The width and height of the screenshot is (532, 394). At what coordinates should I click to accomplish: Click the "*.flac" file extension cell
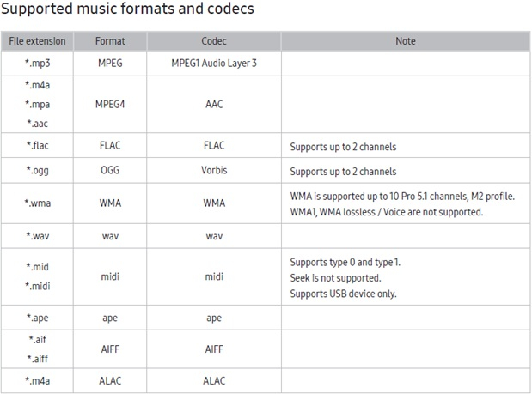click(36, 146)
